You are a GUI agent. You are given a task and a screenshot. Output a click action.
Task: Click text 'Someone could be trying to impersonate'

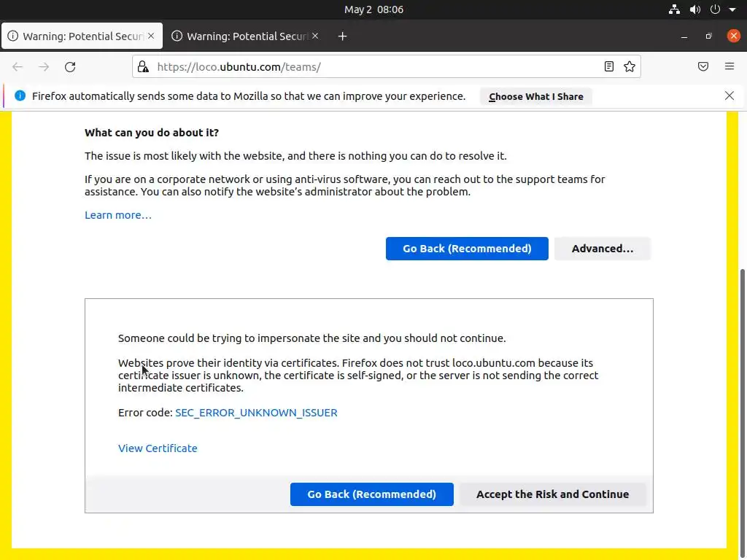(x=219, y=338)
